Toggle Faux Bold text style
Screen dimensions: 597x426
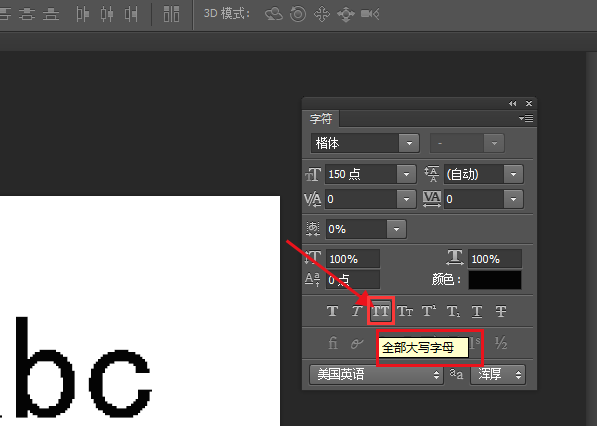click(x=332, y=311)
